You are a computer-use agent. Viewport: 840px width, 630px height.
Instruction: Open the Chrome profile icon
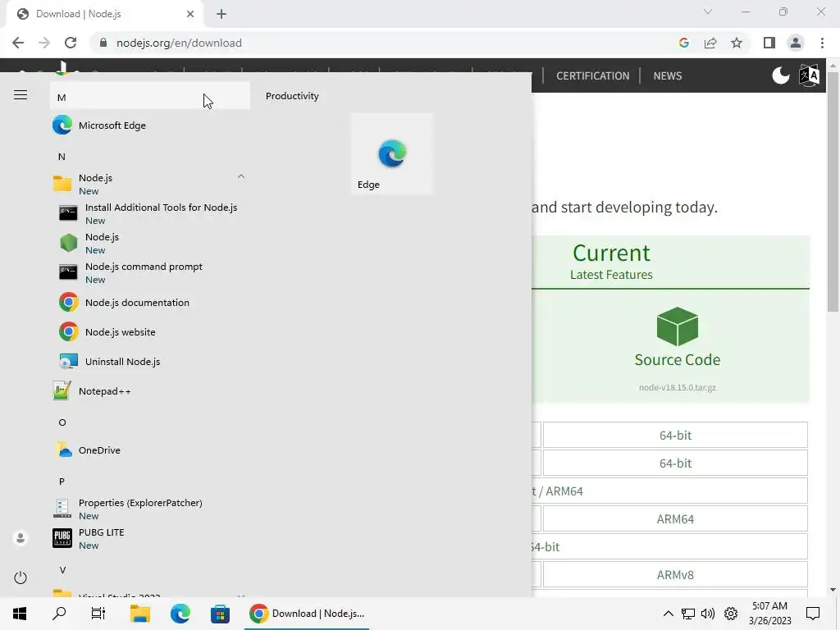[x=796, y=43]
